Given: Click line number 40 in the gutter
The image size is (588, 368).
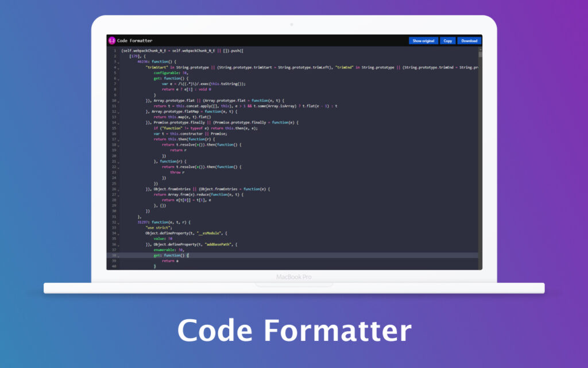Looking at the screenshot, I should click(x=114, y=266).
